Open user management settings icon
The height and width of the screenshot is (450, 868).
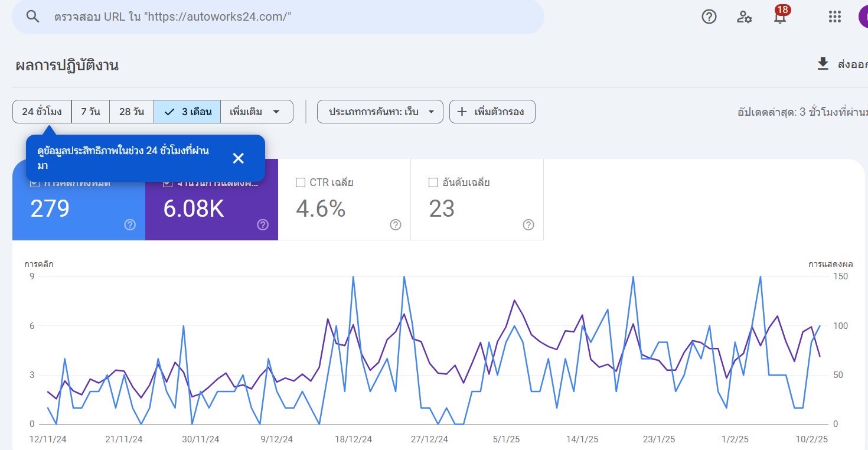click(x=744, y=17)
